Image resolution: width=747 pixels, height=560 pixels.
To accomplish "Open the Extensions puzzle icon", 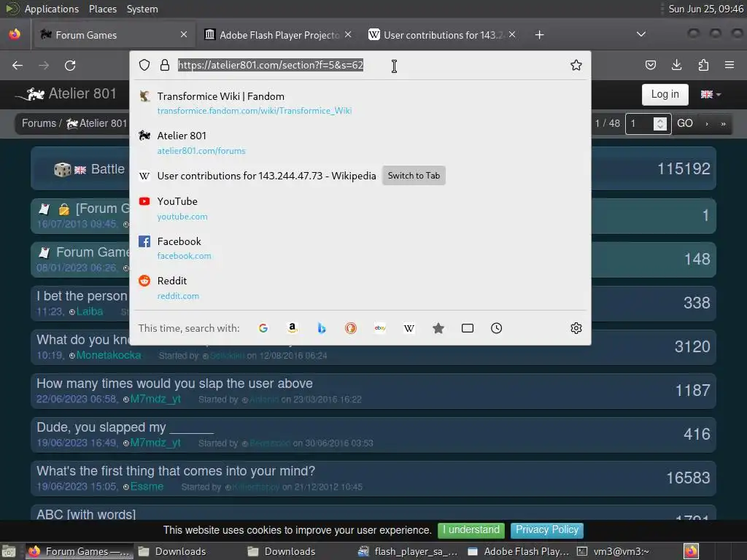I will coord(703,65).
